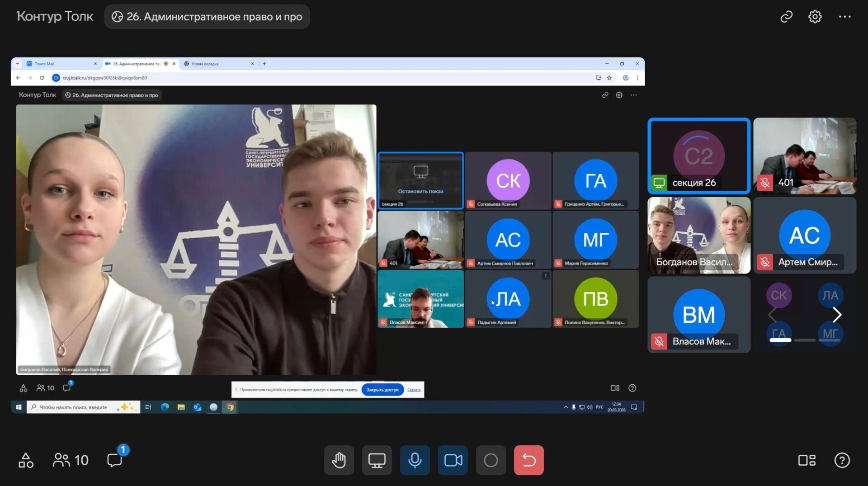Open the chat with one unread message

tap(115, 460)
